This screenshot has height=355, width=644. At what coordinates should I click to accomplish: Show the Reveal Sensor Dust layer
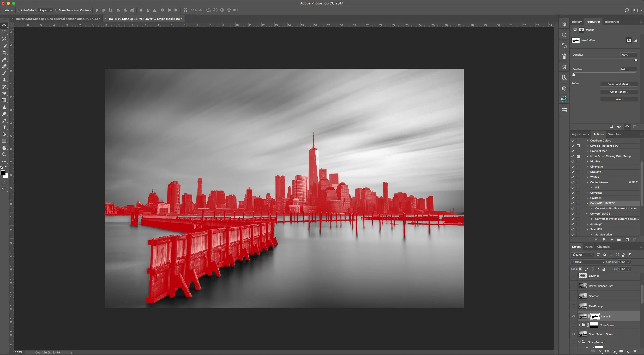pos(574,286)
